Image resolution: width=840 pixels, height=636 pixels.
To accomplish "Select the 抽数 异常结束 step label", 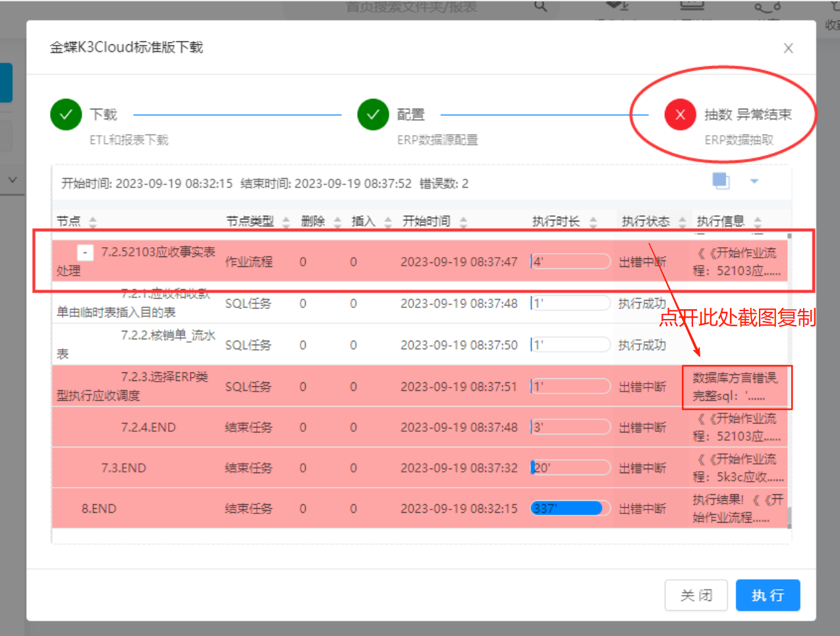I will (x=748, y=115).
